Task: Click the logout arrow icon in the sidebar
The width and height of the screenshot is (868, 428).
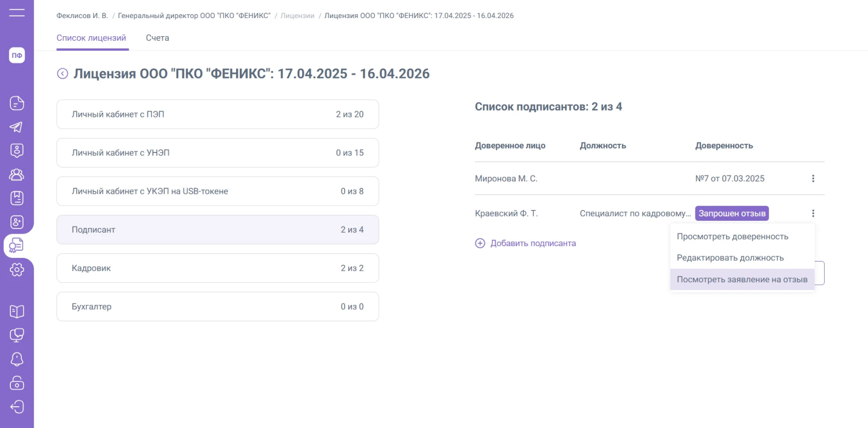Action: pyautogui.click(x=17, y=407)
